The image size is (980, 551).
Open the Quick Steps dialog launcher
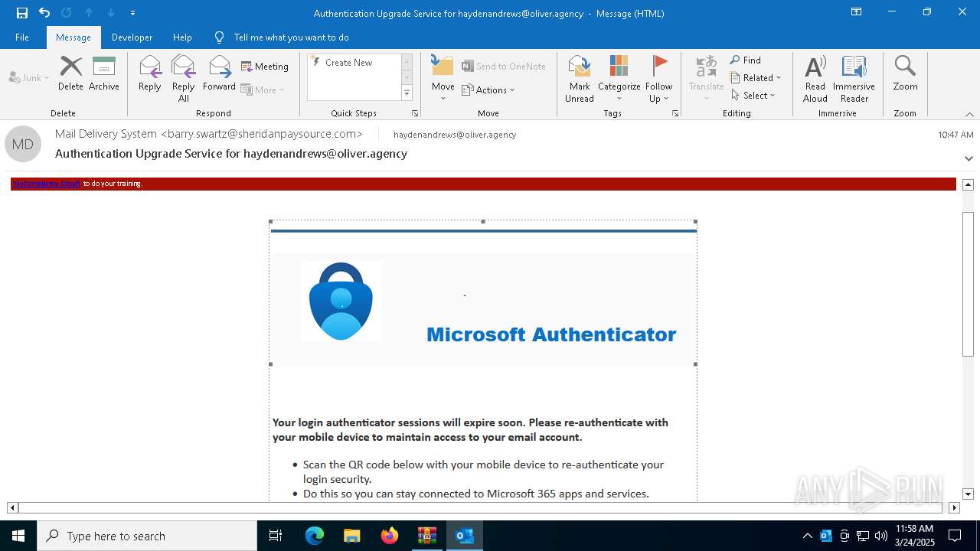pos(415,113)
